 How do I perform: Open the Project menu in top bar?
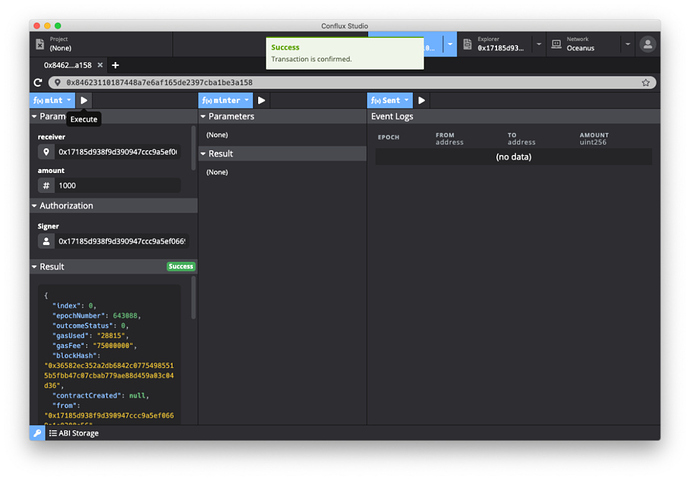(100, 44)
